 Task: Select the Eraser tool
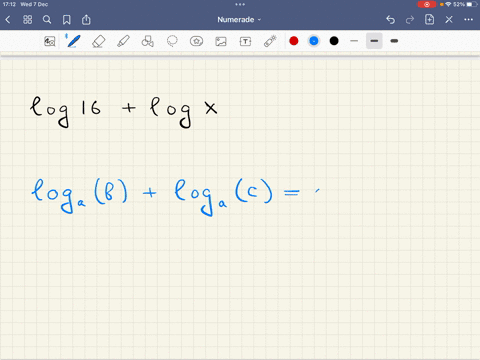(98, 41)
